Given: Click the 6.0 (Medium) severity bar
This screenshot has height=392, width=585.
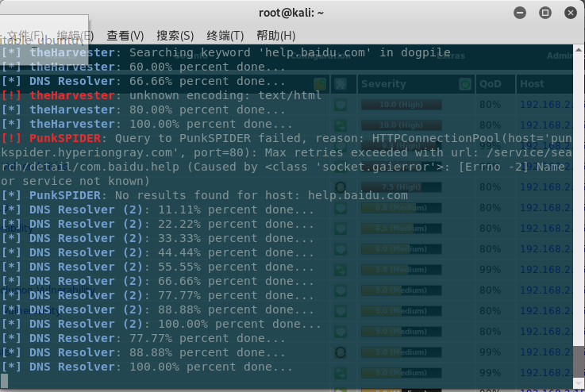Looking at the screenshot, I should click(402, 249).
